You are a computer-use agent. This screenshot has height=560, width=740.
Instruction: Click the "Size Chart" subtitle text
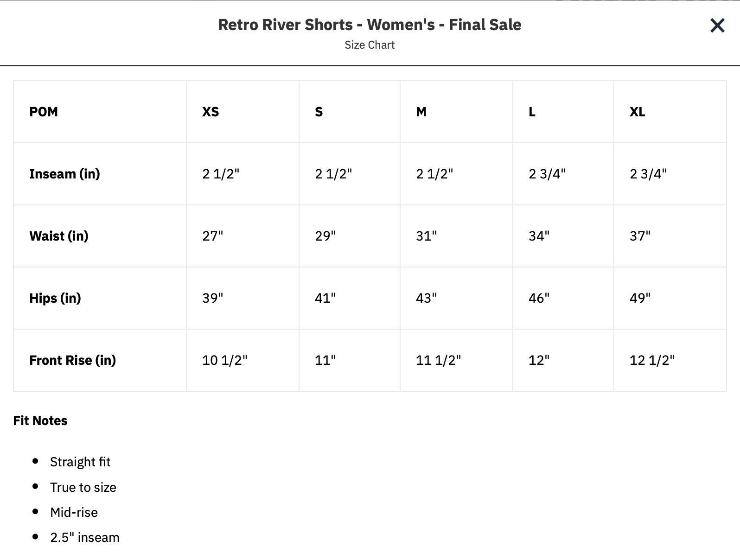pyautogui.click(x=370, y=45)
